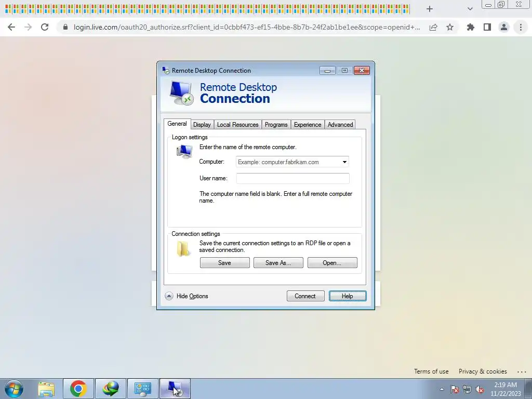Open Windows Explorer from taskbar
Viewport: 532px width, 399px height.
(x=46, y=389)
